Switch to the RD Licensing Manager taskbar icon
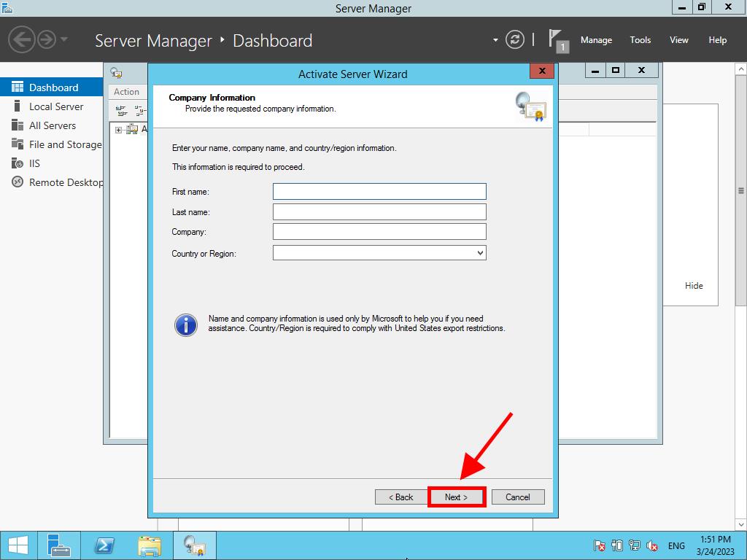747x560 pixels. pyautogui.click(x=194, y=545)
